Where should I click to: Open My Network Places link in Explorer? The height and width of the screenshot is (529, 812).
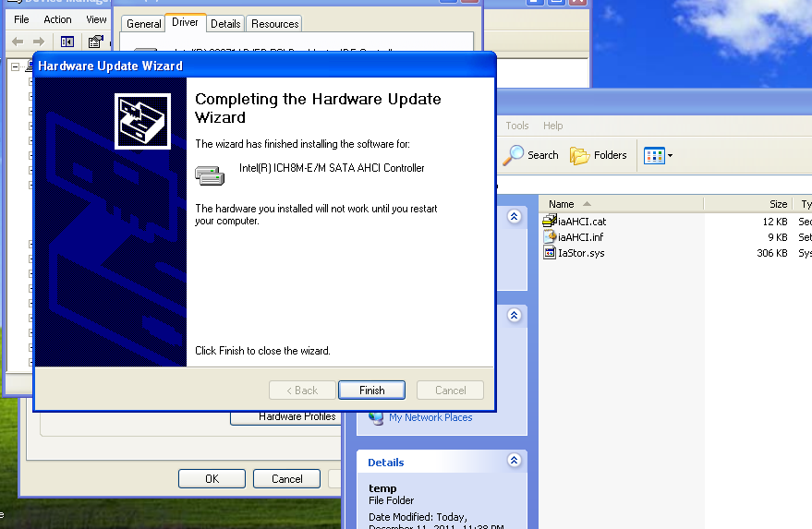pyautogui.click(x=430, y=417)
